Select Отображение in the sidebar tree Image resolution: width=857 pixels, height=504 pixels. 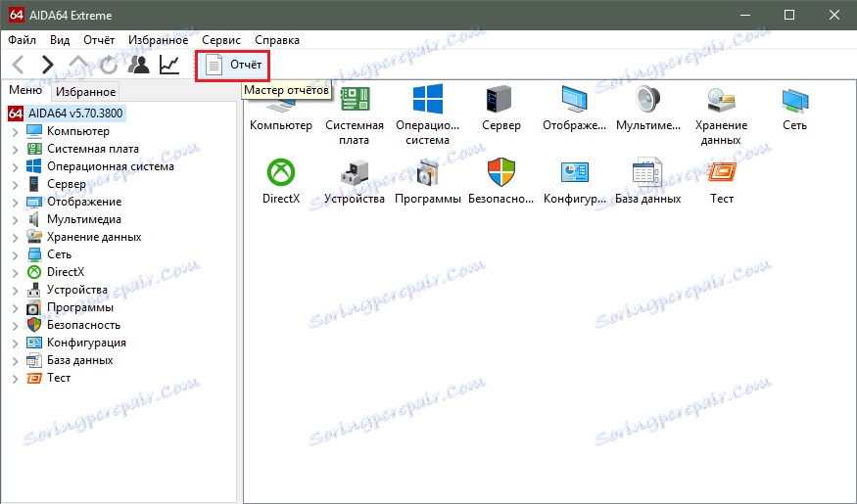coord(84,202)
